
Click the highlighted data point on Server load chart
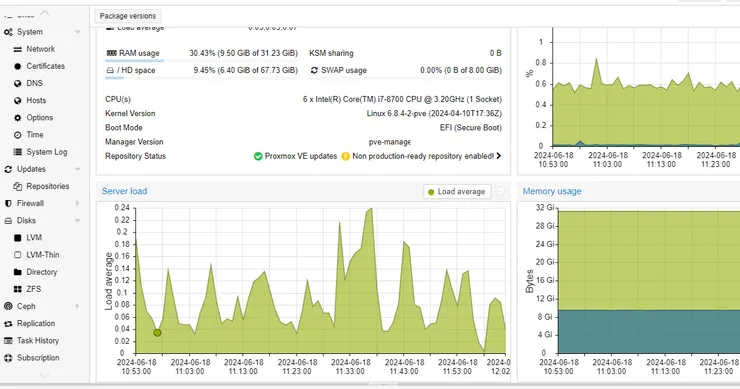(x=157, y=333)
